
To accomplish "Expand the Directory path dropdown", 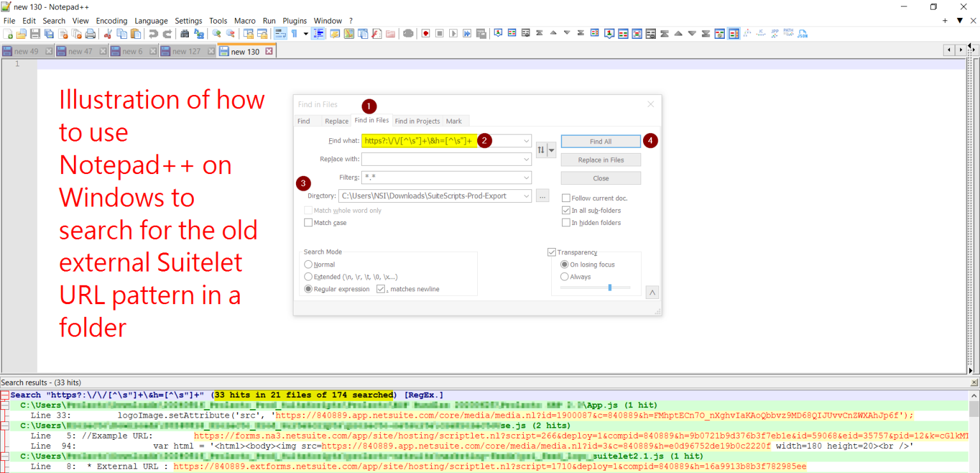I will tap(526, 196).
